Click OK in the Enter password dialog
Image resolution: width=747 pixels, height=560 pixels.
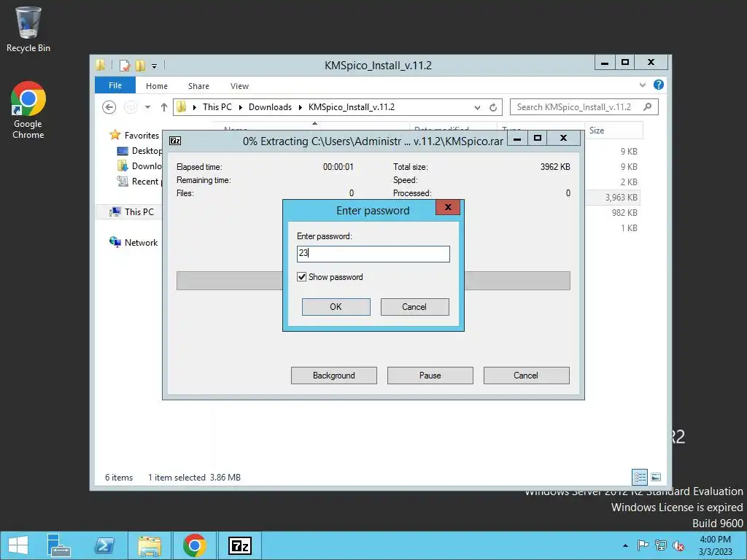(336, 307)
